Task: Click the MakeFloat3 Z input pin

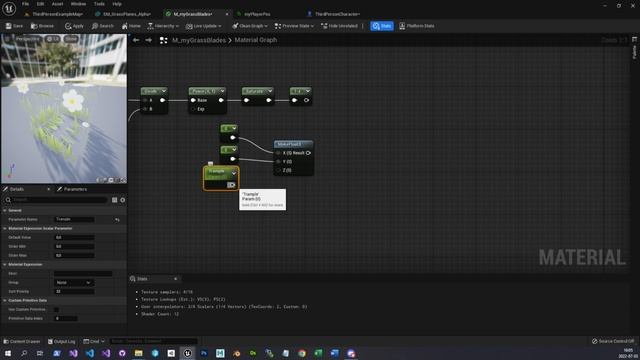Action: (278, 170)
